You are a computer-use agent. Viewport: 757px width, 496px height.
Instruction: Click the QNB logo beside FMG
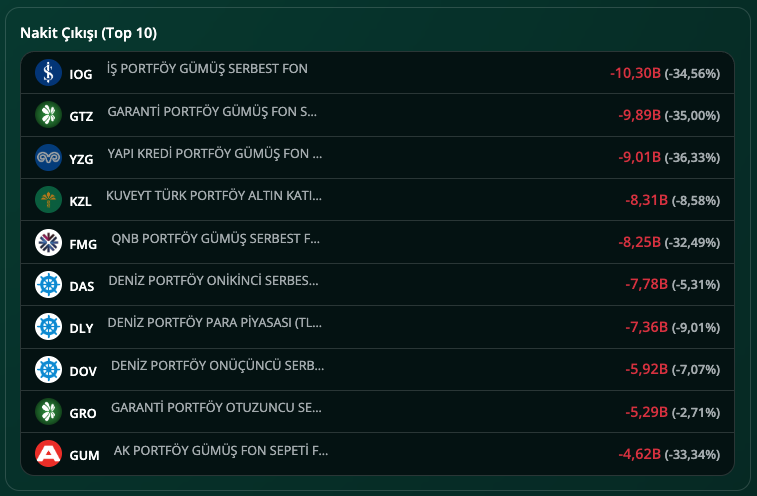pos(48,242)
